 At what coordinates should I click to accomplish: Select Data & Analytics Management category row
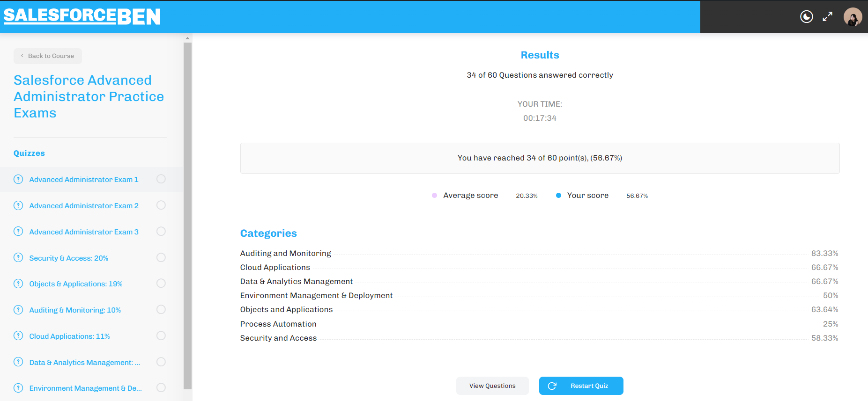point(539,281)
